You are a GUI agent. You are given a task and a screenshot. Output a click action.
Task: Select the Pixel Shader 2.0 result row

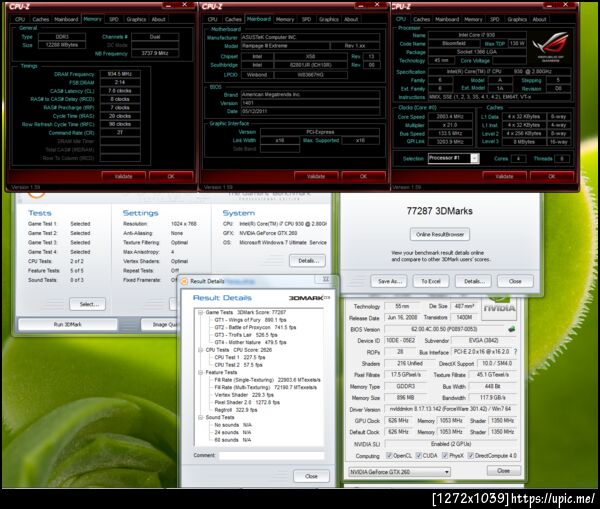tap(247, 403)
